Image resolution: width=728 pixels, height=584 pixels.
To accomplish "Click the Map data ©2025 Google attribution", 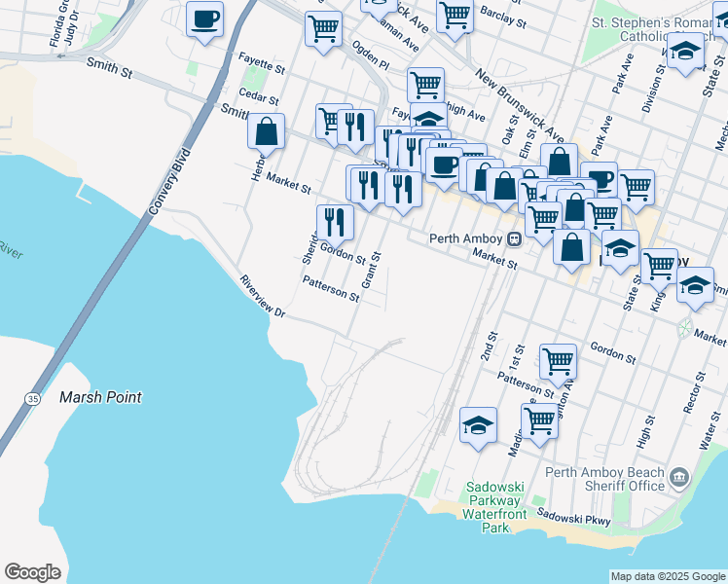I will tap(668, 576).
